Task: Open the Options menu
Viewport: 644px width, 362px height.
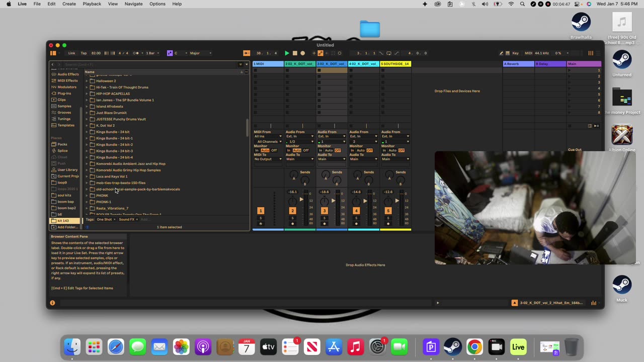Action: (157, 4)
